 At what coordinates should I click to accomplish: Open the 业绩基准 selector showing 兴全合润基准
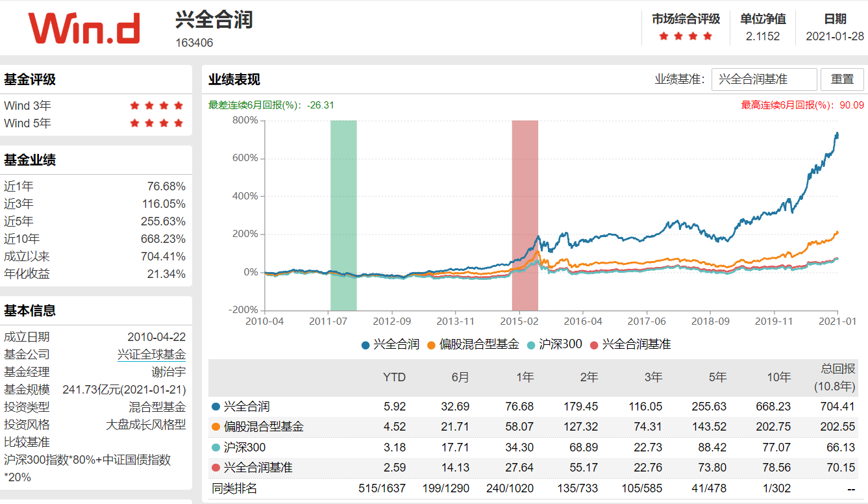pos(765,79)
